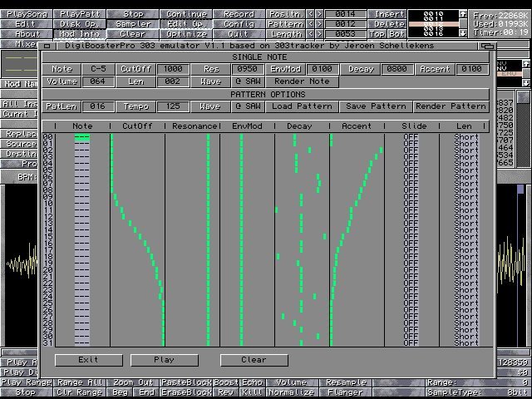This screenshot has width=532, height=399.
Task: Click the Length left arrow stepper
Action: click(x=311, y=34)
